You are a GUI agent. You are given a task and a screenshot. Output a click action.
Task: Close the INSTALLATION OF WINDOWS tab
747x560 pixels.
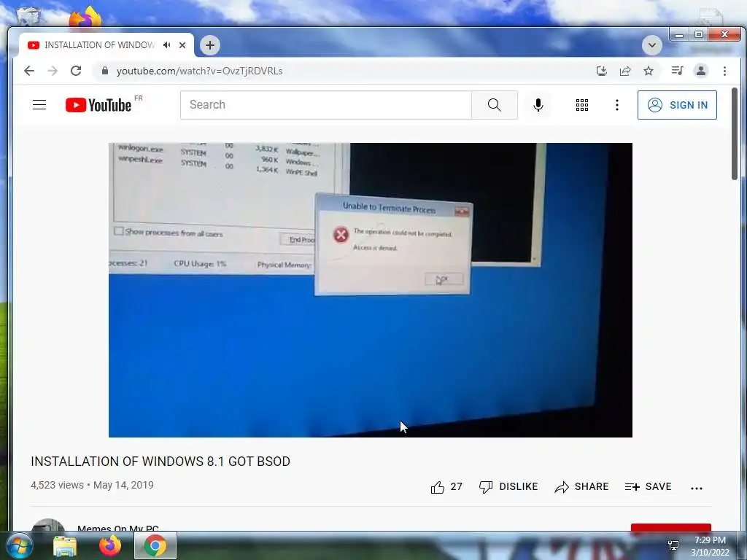tap(182, 45)
